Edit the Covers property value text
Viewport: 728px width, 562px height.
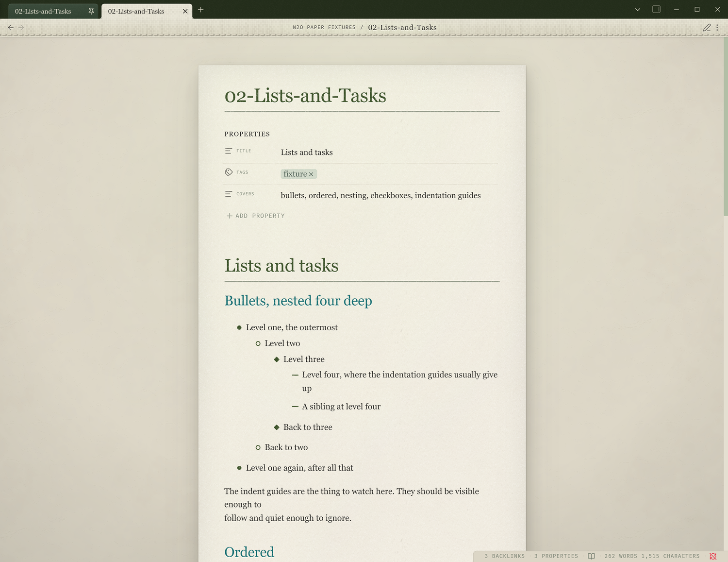tap(381, 195)
